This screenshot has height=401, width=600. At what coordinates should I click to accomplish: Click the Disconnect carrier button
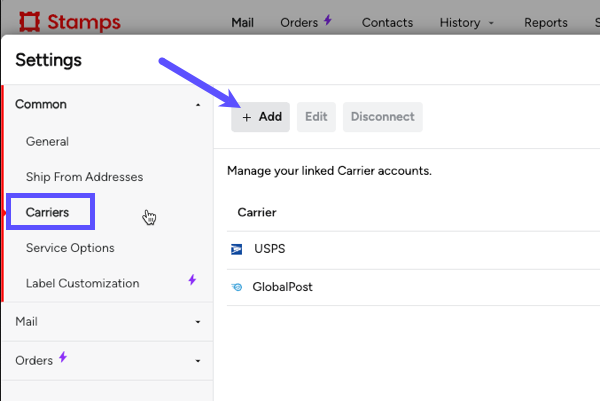coord(383,117)
